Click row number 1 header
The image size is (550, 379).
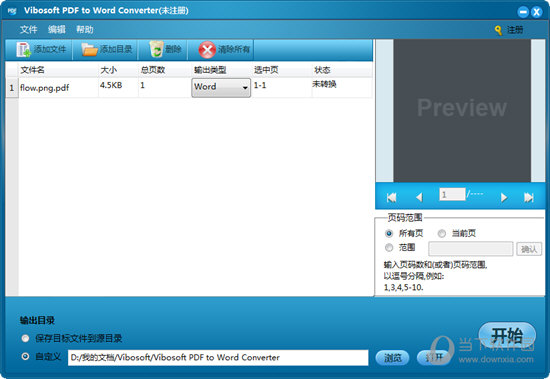(12, 87)
